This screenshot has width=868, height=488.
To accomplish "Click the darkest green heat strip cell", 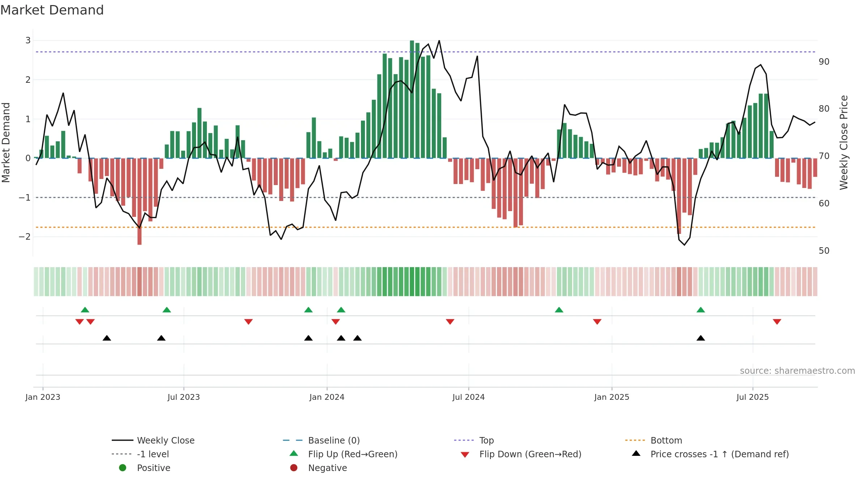I will click(x=412, y=282).
